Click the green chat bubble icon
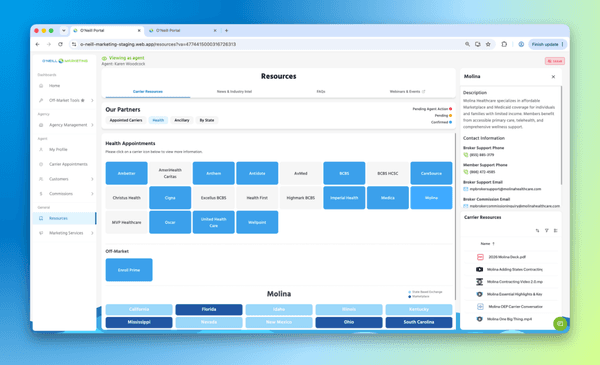 pyautogui.click(x=560, y=324)
